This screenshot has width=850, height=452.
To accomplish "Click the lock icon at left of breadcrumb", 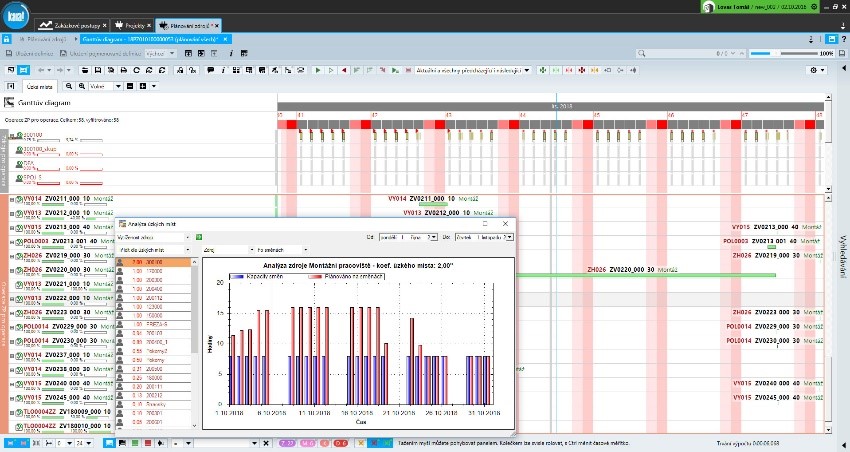I will pyautogui.click(x=6, y=39).
